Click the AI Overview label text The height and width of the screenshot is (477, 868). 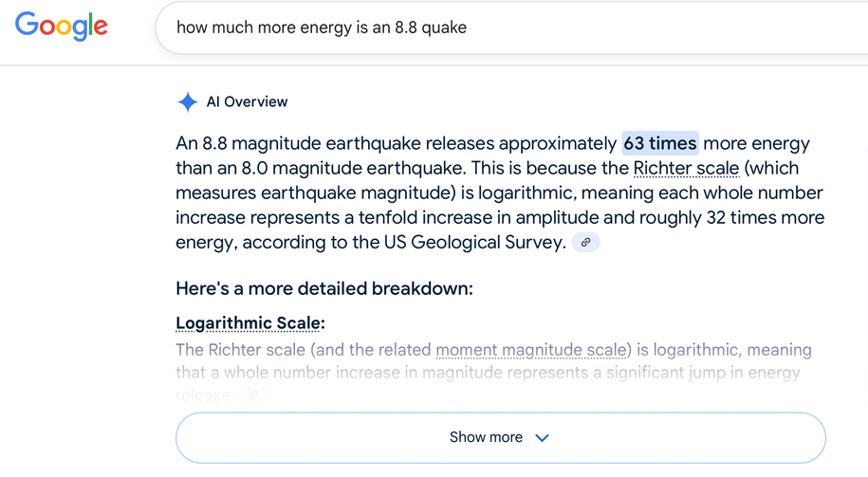point(247,101)
